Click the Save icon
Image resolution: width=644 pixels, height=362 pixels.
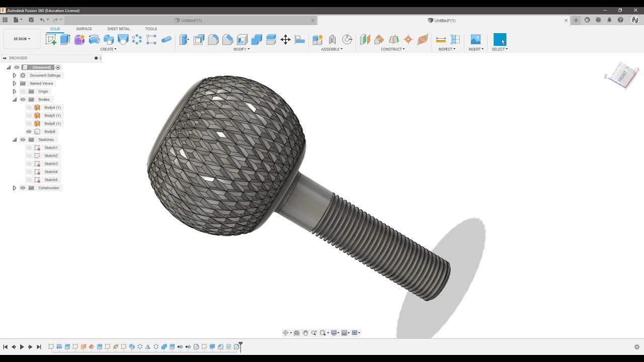pyautogui.click(x=31, y=20)
